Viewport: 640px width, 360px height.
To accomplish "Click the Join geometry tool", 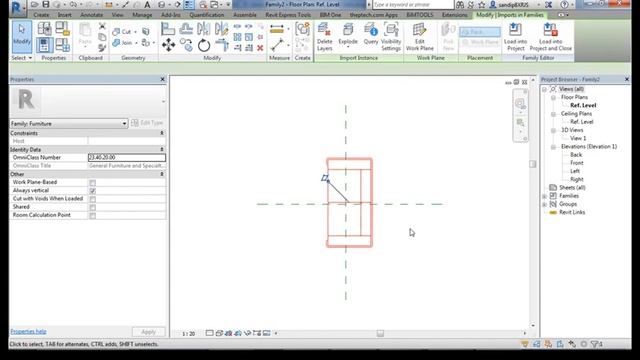I will click(x=122, y=42).
